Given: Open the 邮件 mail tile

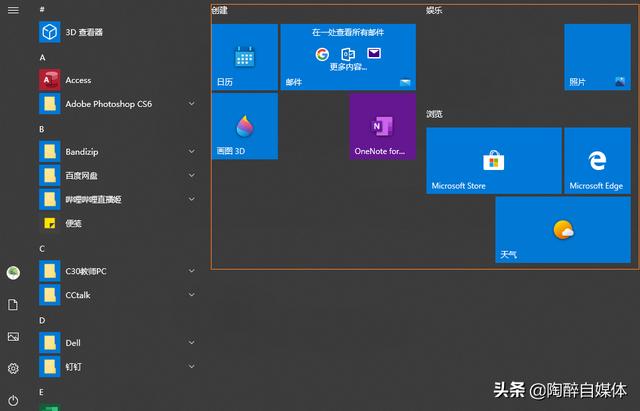Looking at the screenshot, I should 348,57.
